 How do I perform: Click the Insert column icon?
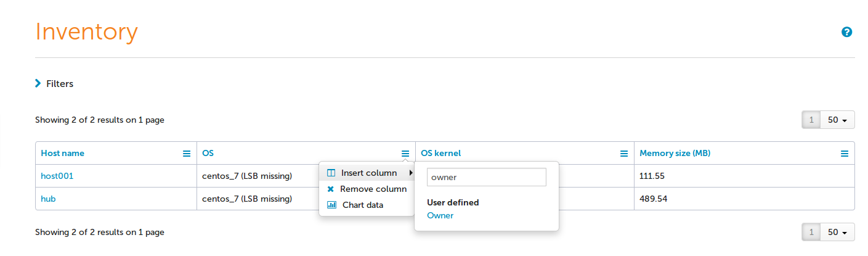pyautogui.click(x=331, y=173)
